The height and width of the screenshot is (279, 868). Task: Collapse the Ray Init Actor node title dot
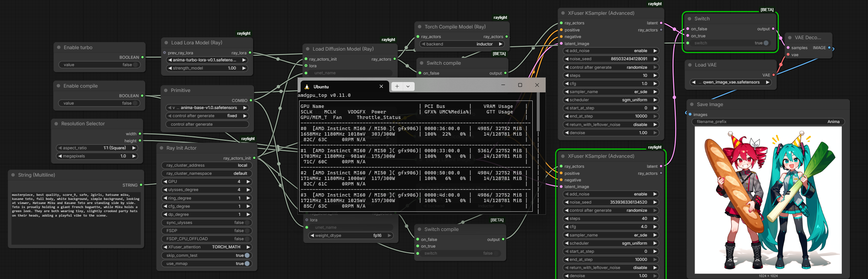(161, 148)
